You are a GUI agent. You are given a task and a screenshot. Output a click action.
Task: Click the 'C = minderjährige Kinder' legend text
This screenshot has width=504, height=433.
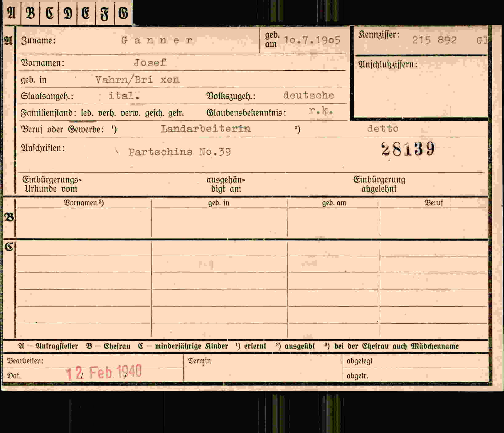pos(183,346)
